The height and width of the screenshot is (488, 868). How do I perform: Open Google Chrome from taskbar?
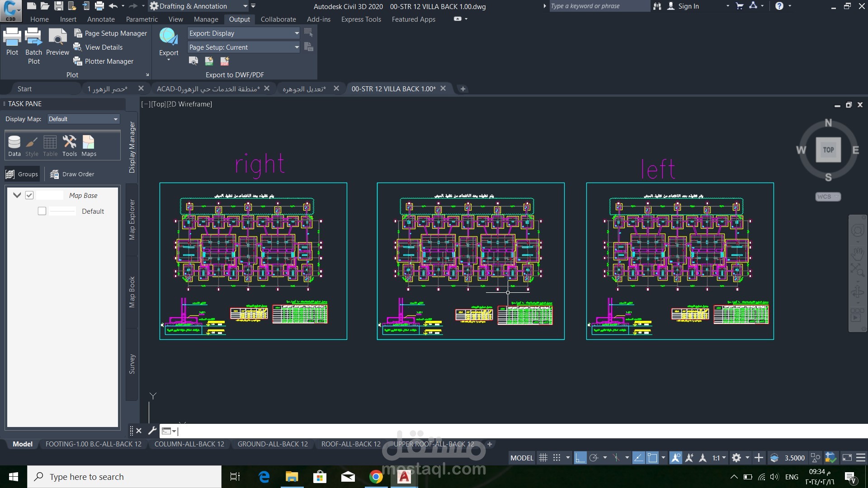point(376,477)
